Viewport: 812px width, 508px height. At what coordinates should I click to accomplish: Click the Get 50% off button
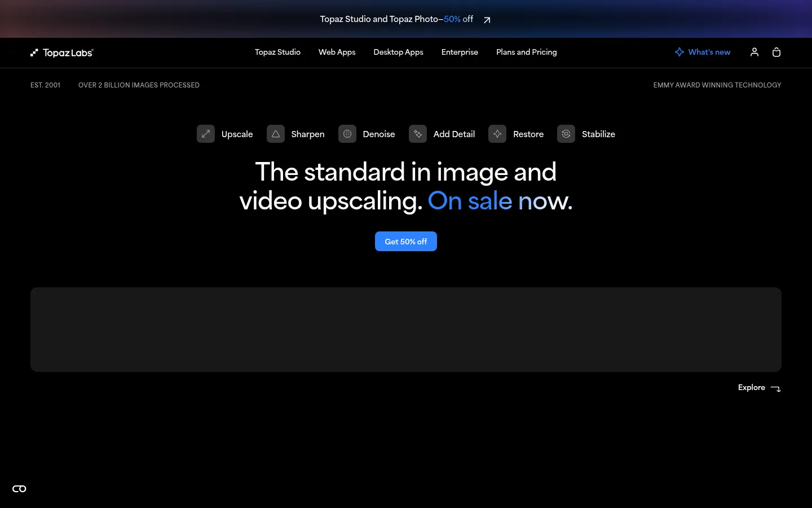point(406,242)
